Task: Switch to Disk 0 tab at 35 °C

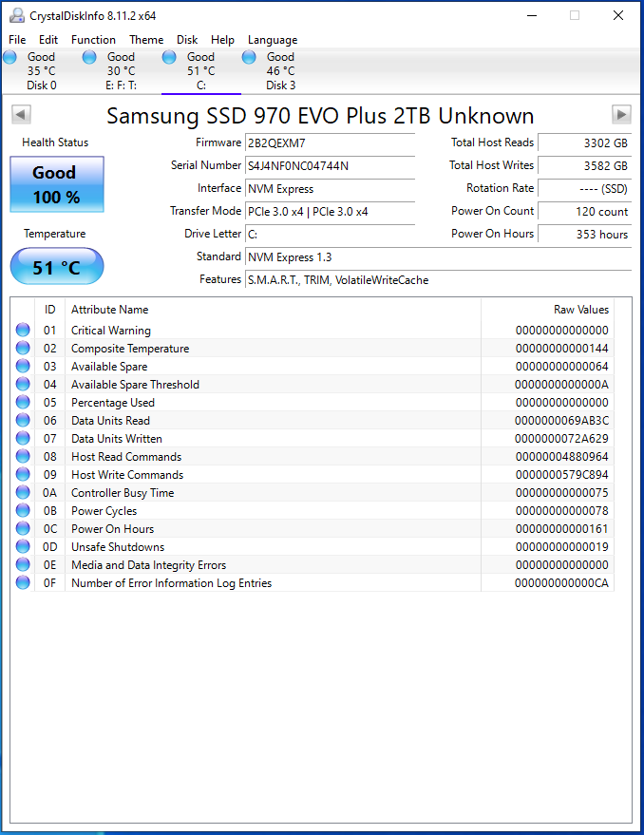Action: click(42, 71)
